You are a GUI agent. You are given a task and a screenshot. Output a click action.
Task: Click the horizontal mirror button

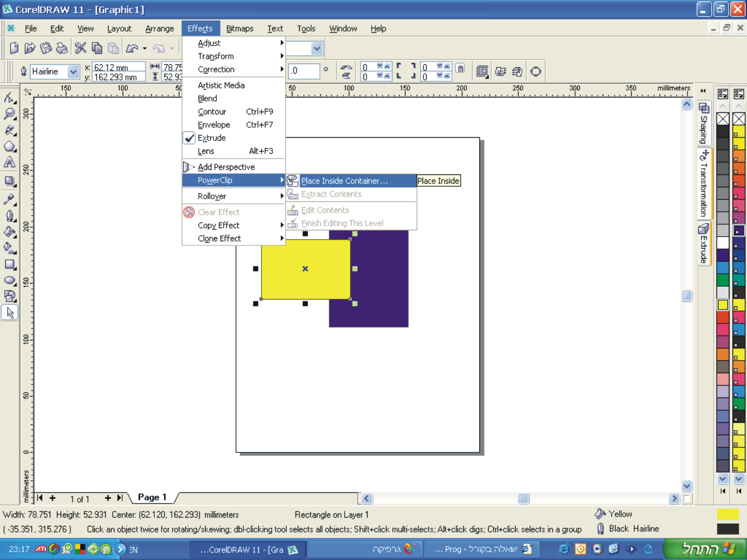tap(346, 67)
